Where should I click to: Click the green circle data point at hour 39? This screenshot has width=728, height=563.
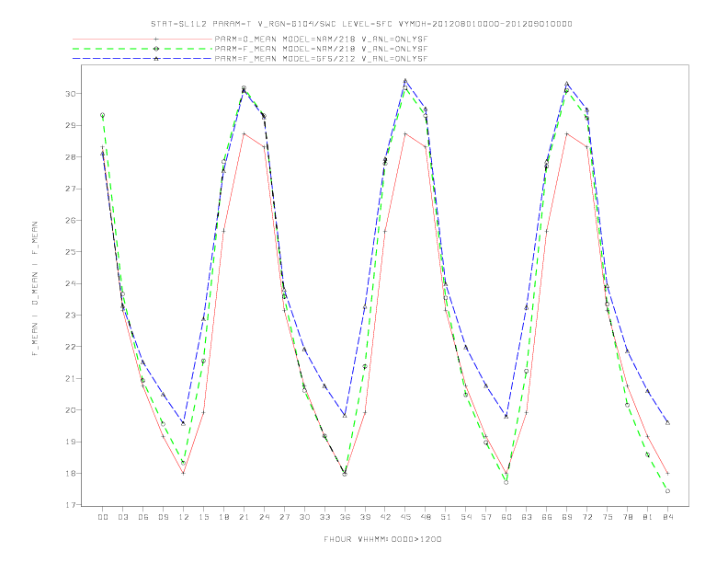coord(365,367)
